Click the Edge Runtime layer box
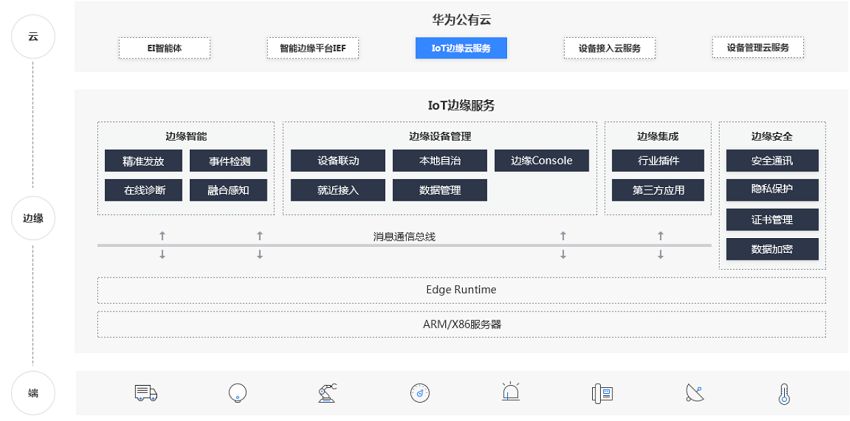This screenshot has height=421, width=850. tap(461, 290)
